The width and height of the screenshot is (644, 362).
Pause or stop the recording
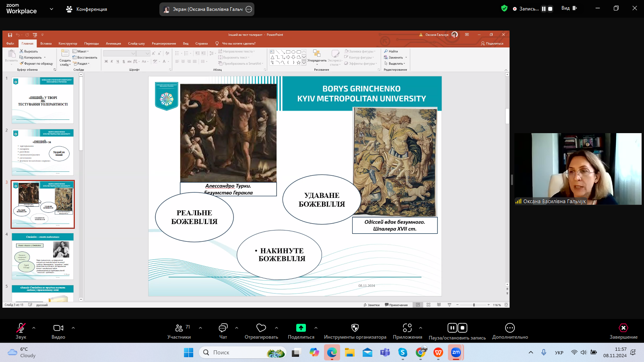tap(457, 328)
